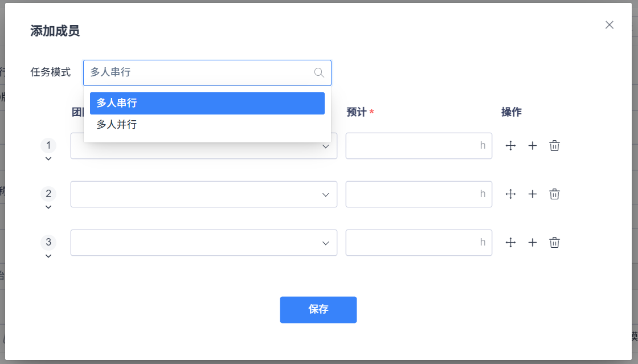
Task: Click the plus icon in row 1
Action: tap(533, 146)
